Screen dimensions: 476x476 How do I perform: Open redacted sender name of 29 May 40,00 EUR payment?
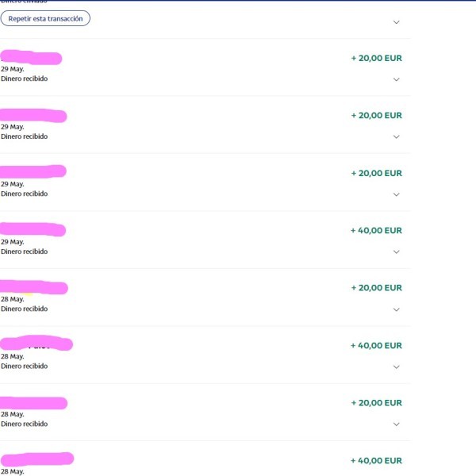click(x=33, y=229)
